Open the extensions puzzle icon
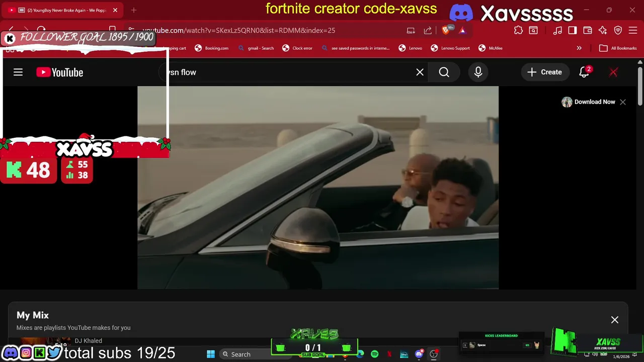This screenshot has height=362, width=644. coord(518,30)
